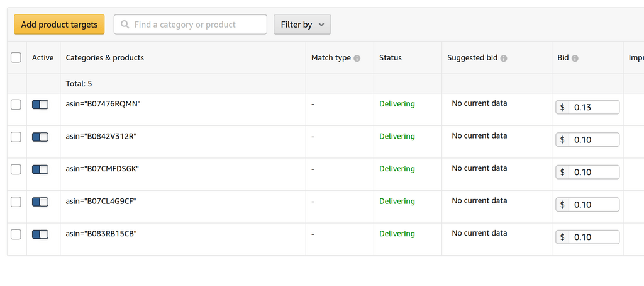
Task: Check the select-all header checkbox
Action: point(16,57)
